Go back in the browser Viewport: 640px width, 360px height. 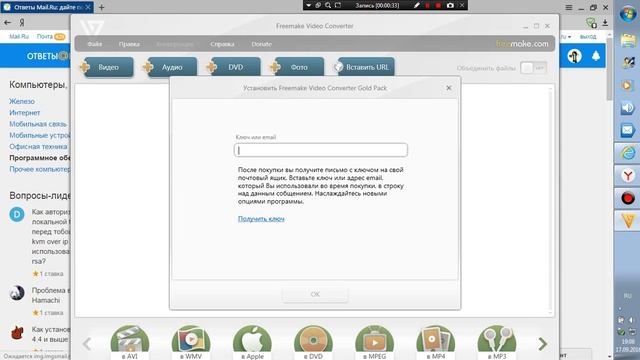(x=7, y=23)
